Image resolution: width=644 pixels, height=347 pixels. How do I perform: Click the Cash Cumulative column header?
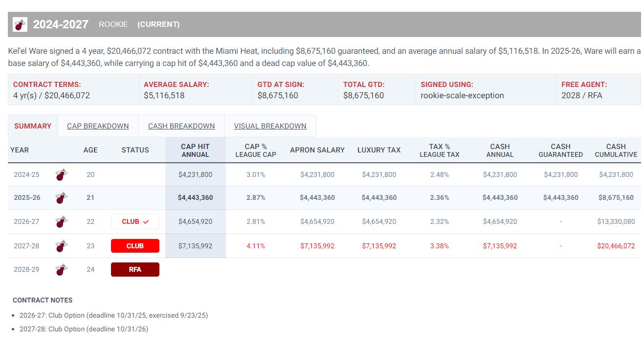tap(616, 150)
